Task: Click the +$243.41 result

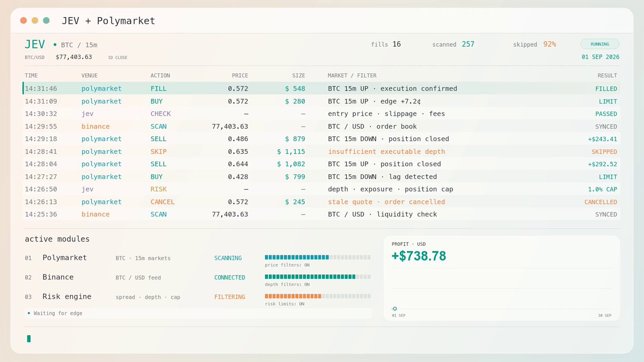Action: click(602, 139)
